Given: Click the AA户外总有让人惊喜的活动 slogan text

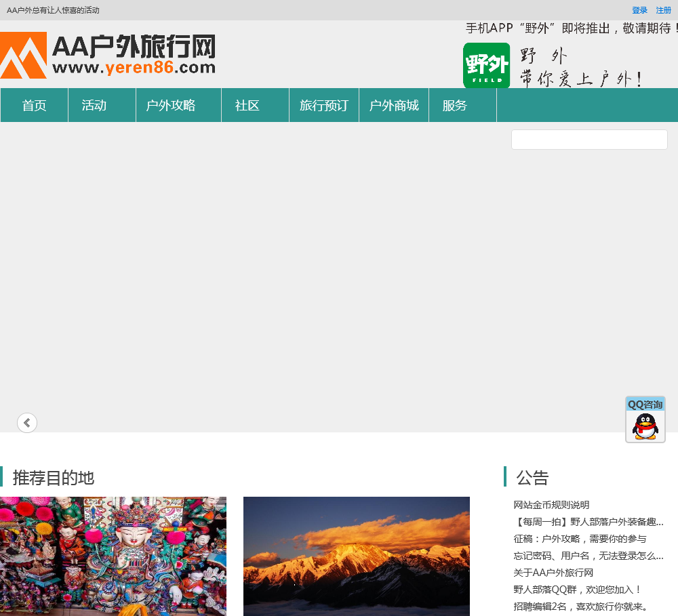Looking at the screenshot, I should (53, 10).
